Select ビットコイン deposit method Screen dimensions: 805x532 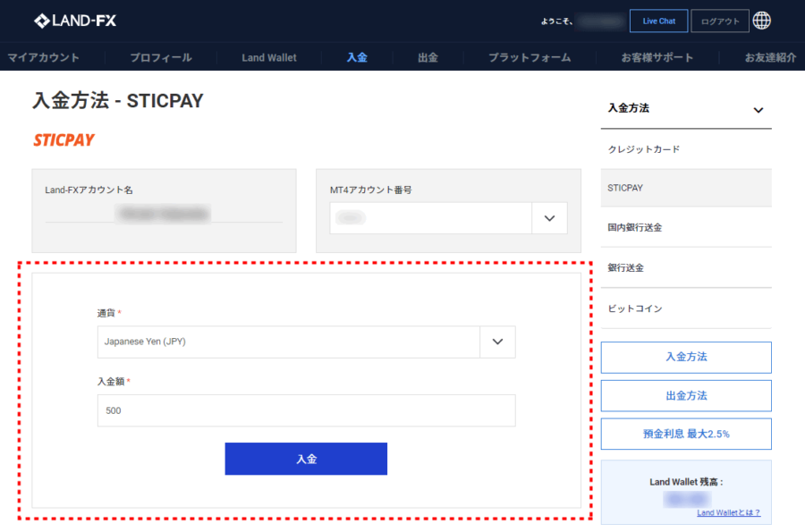click(x=686, y=308)
